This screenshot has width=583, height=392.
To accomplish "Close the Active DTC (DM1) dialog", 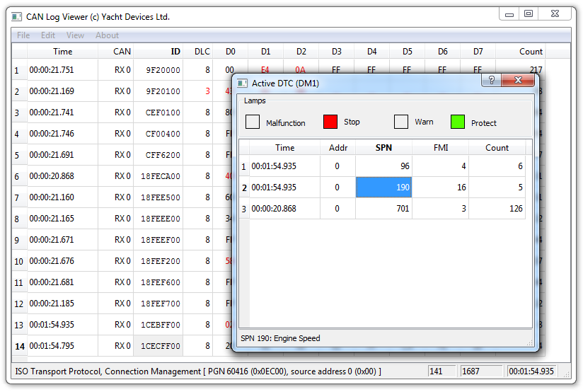I will point(523,81).
